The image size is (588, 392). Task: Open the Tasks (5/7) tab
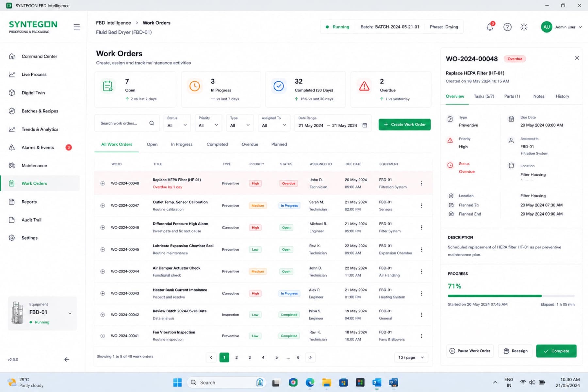click(x=484, y=96)
